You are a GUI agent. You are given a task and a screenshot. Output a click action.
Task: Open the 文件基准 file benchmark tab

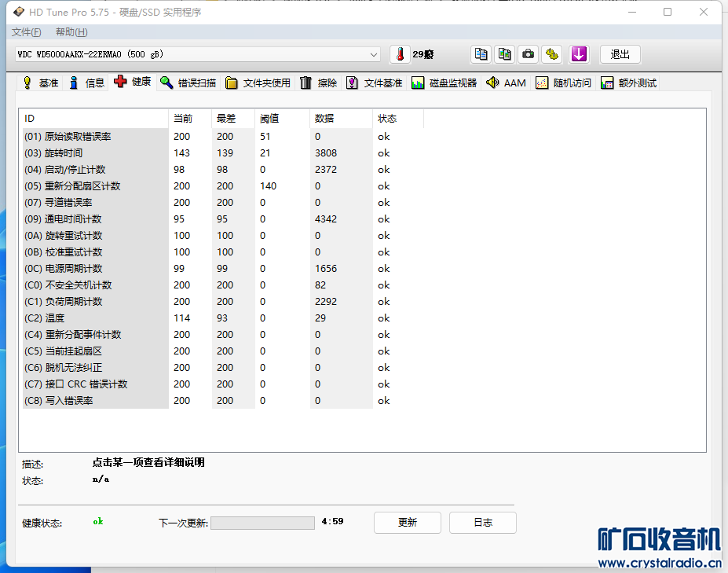click(375, 83)
